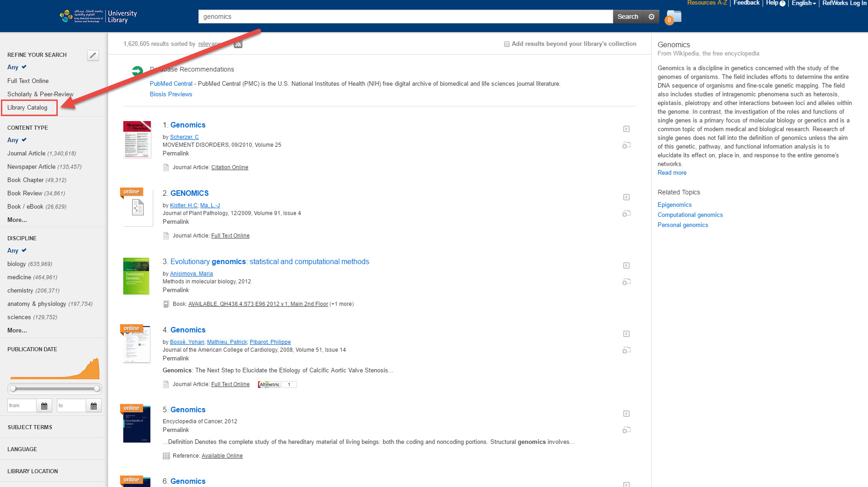Click the Search button
The image size is (868, 487).
pos(627,17)
